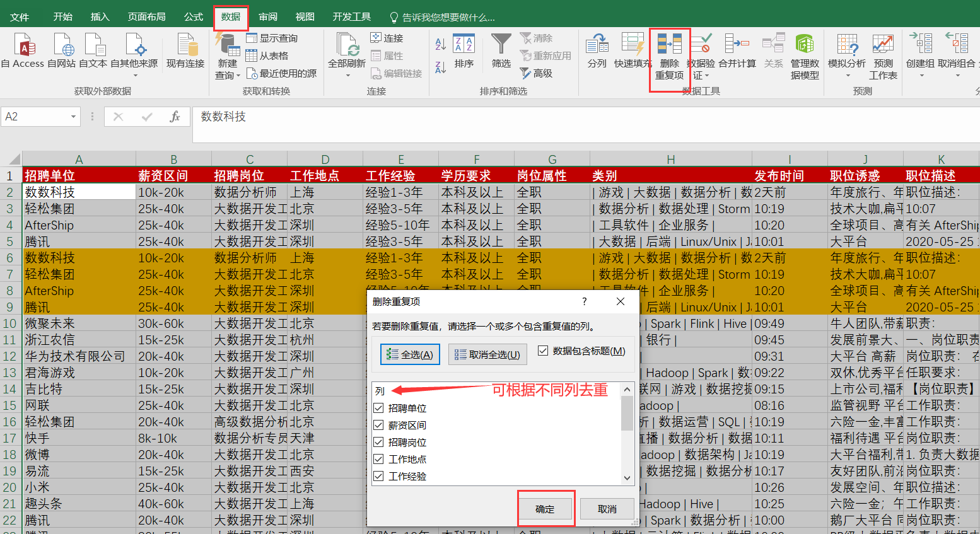Click the 连接 connections icon
The height and width of the screenshot is (534, 980).
(387, 38)
